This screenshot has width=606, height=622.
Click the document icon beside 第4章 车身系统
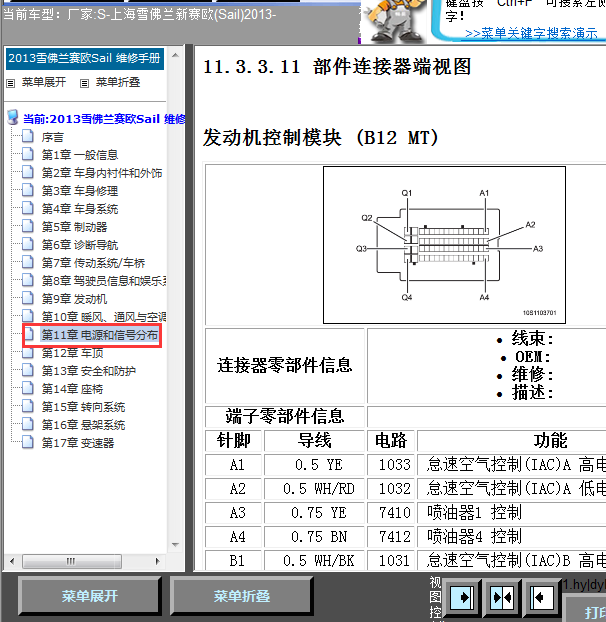pyautogui.click(x=28, y=208)
